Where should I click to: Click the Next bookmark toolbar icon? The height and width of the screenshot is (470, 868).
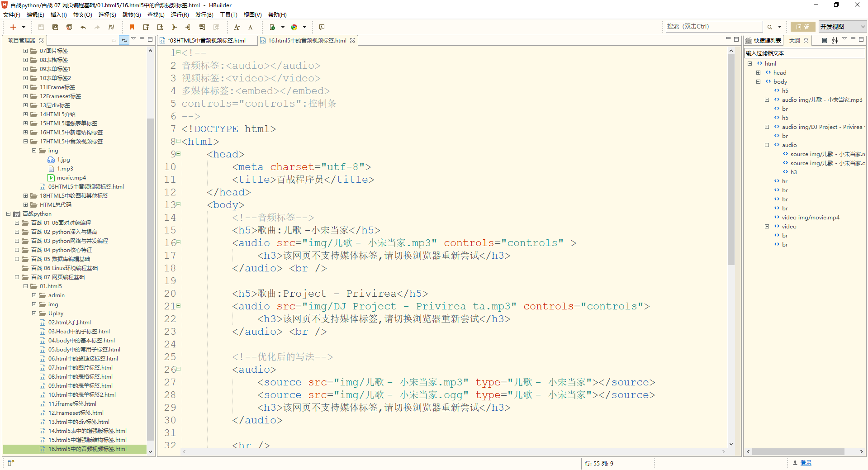pos(160,27)
